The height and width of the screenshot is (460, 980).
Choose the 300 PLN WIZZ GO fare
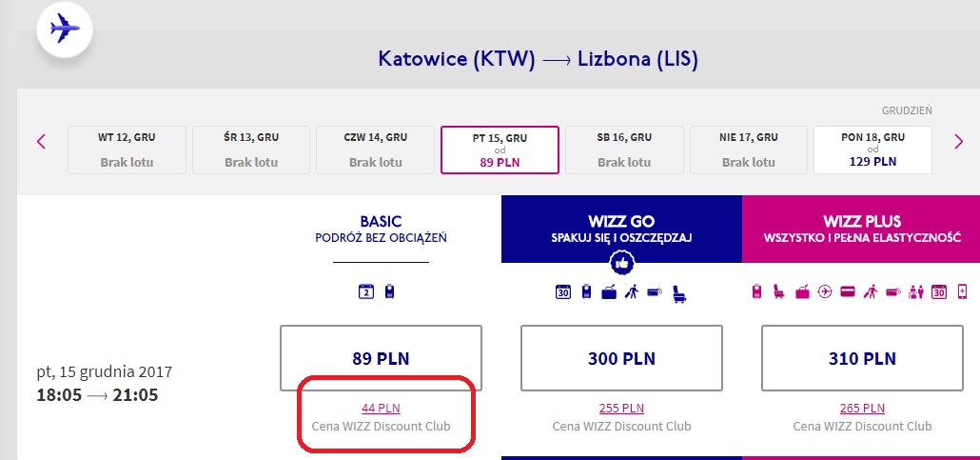(x=621, y=358)
